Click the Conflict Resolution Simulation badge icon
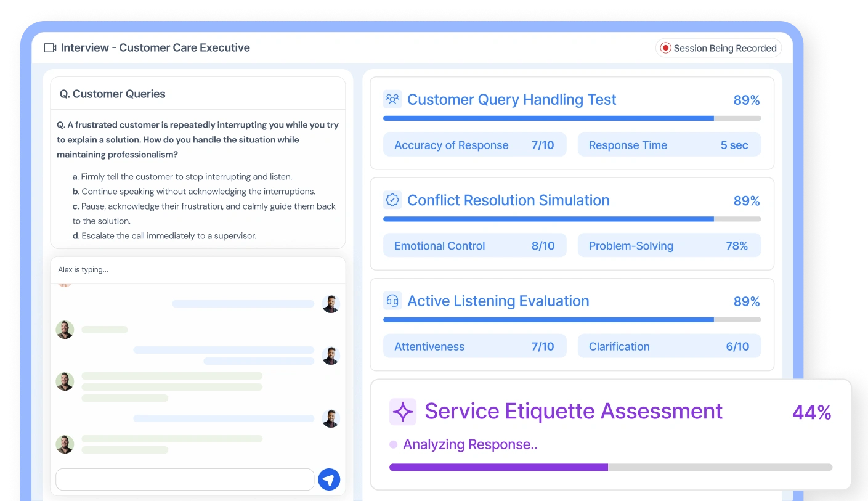 click(x=392, y=200)
